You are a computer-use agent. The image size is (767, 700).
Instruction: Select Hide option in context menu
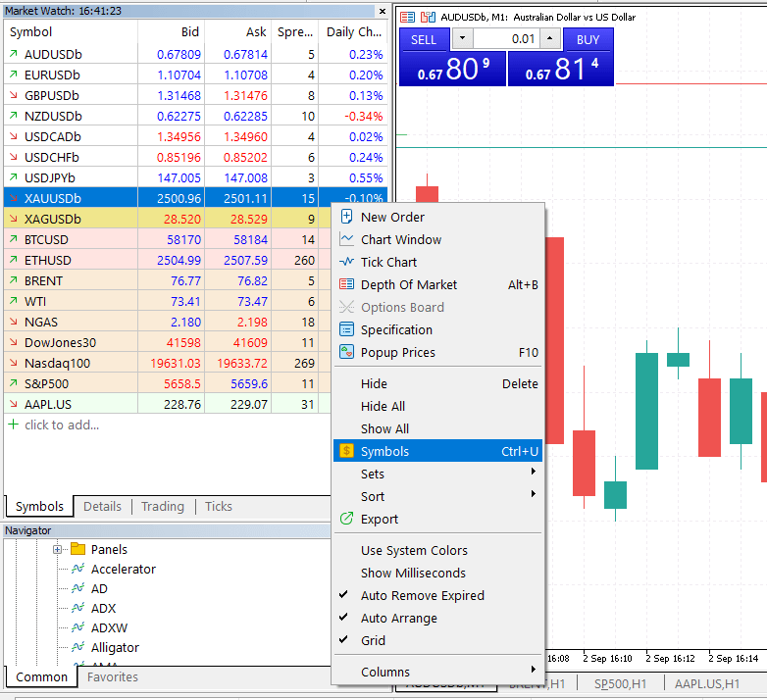click(437, 383)
